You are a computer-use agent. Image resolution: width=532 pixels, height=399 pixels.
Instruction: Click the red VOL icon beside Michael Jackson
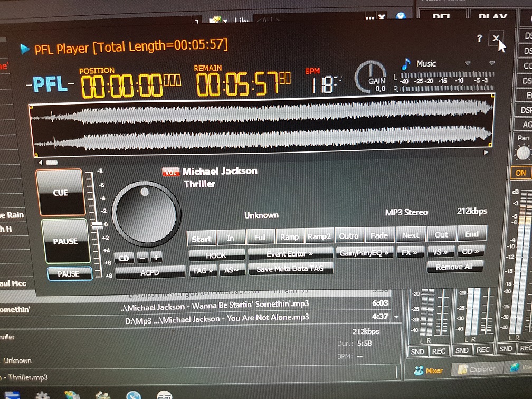click(x=170, y=172)
